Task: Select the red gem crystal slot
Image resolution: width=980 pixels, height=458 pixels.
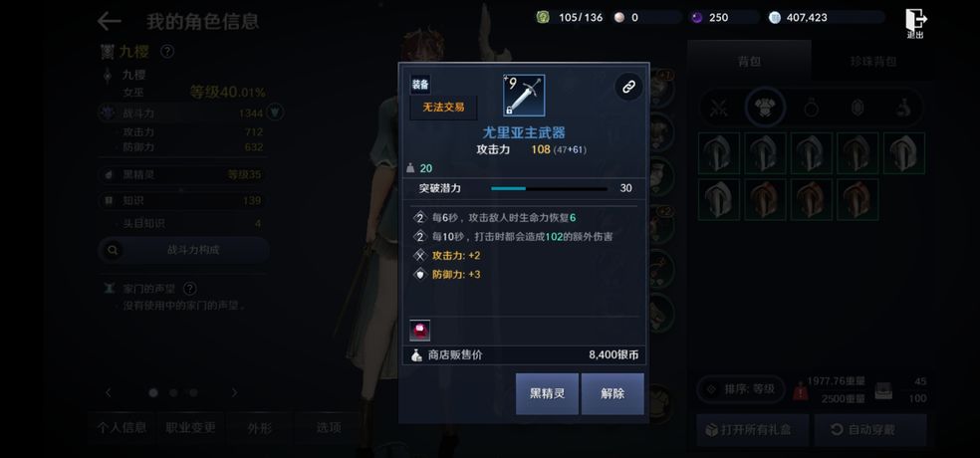Action: (x=420, y=330)
